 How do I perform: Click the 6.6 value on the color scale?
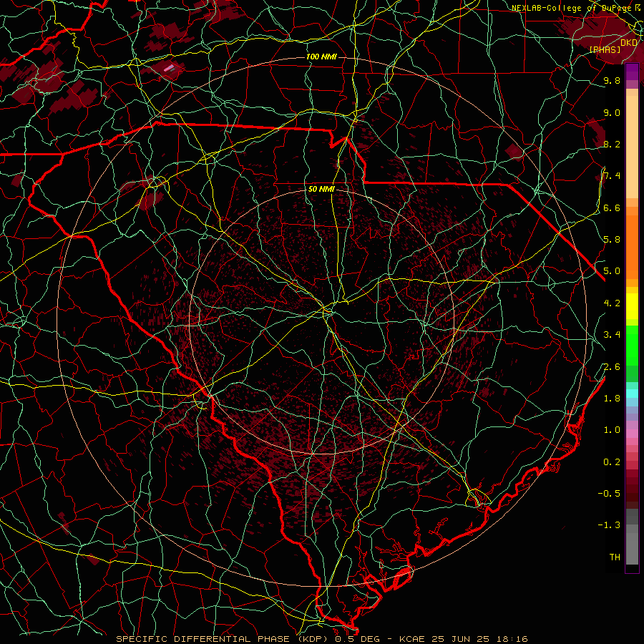click(612, 208)
